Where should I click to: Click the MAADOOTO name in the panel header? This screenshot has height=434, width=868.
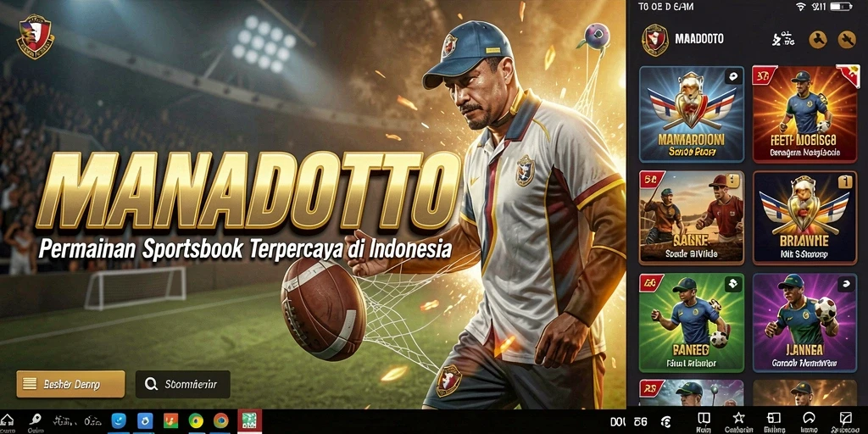699,39
